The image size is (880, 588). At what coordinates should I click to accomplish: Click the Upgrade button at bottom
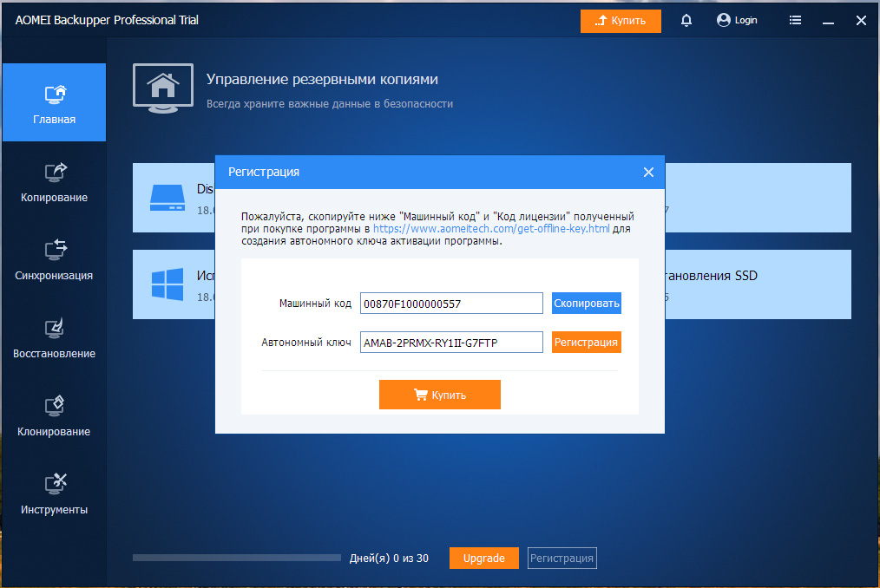[483, 559]
